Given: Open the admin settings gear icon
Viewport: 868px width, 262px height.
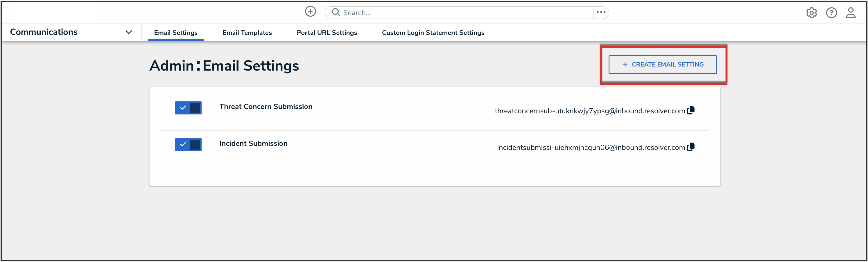Looking at the screenshot, I should tap(811, 13).
